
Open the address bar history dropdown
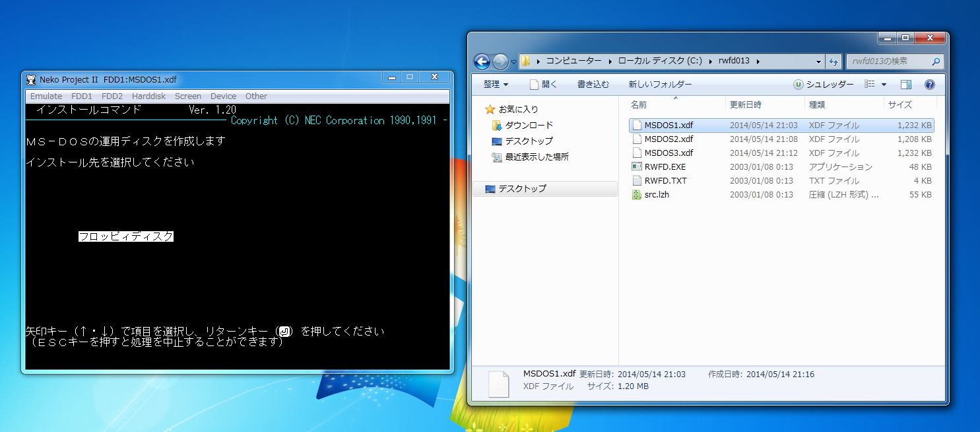click(x=818, y=61)
